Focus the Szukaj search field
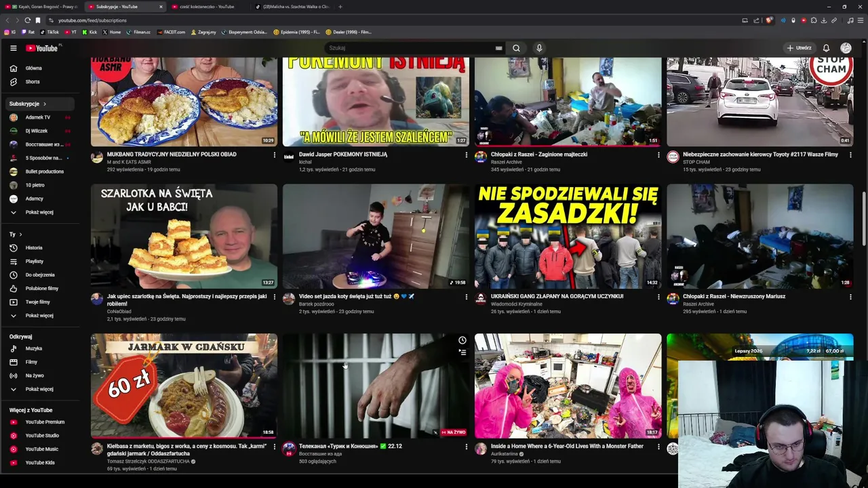Screen dimensions: 868x488 pos(410,48)
